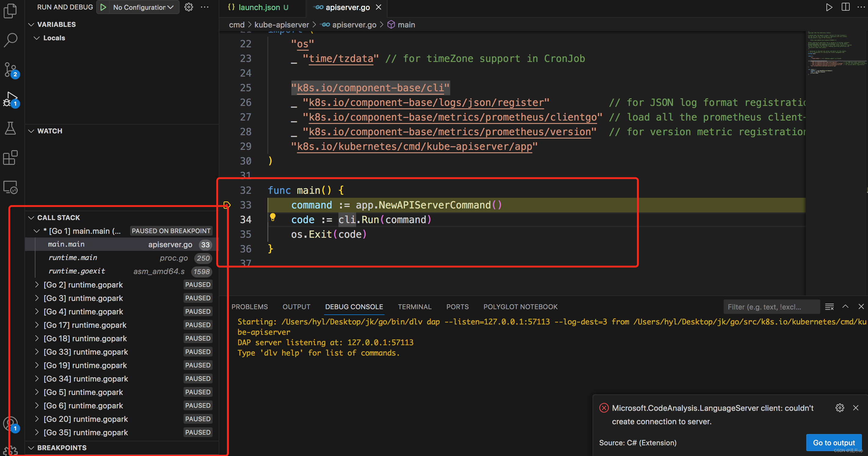Click the lightbulb code action on line 34
Image resolution: width=868 pixels, height=456 pixels.
[273, 217]
